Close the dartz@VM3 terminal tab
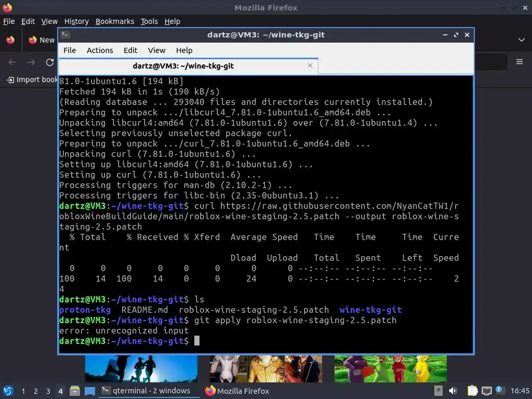Screen dimensions: 532x399 (x=310, y=65)
